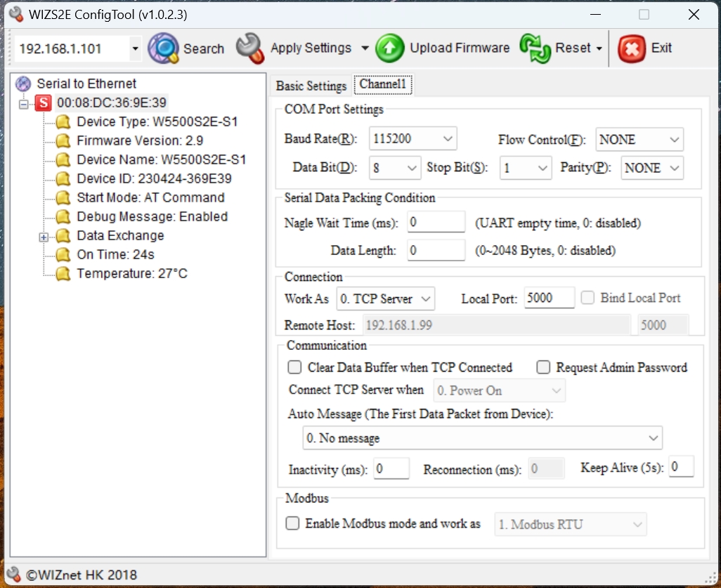Open the Auto Message dropdown

coord(482,438)
